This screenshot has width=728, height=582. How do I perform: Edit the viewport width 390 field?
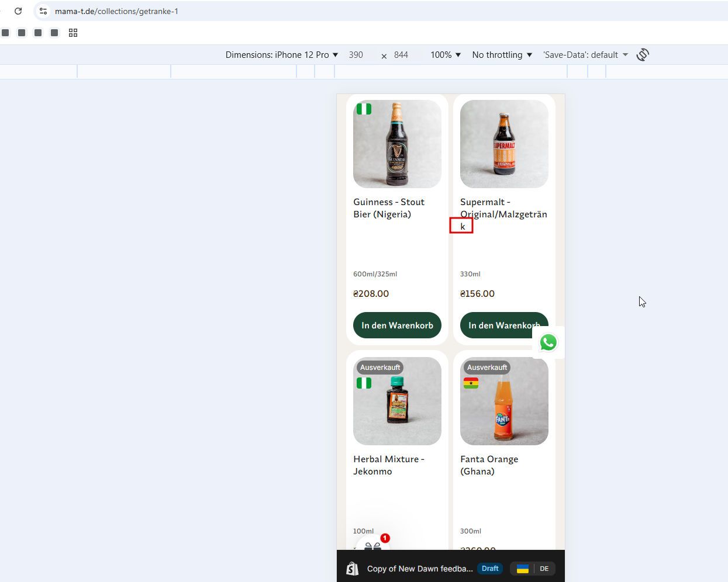356,55
